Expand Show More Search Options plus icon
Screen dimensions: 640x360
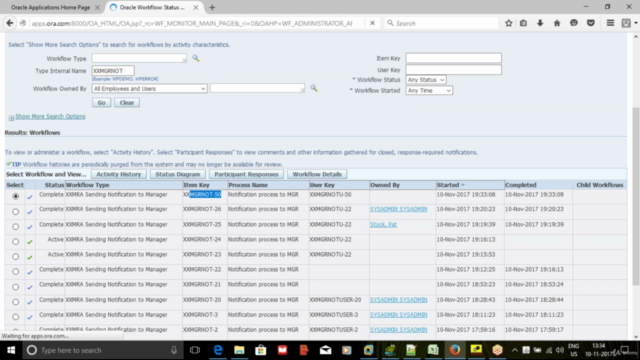point(11,118)
